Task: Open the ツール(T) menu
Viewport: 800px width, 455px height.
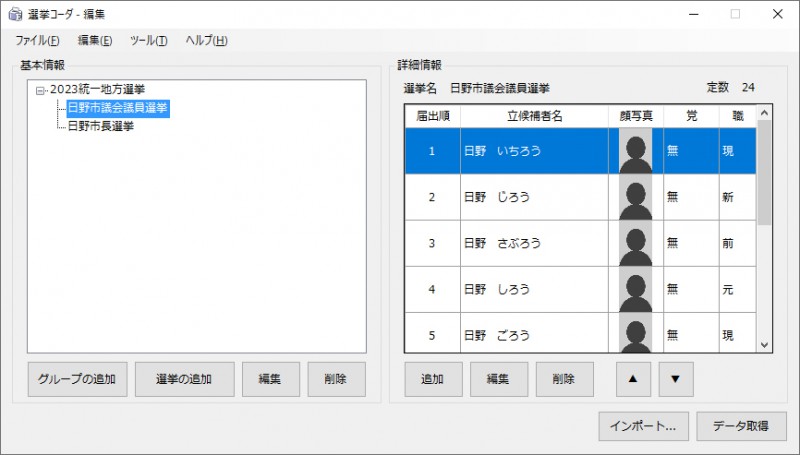Action: (x=148, y=40)
